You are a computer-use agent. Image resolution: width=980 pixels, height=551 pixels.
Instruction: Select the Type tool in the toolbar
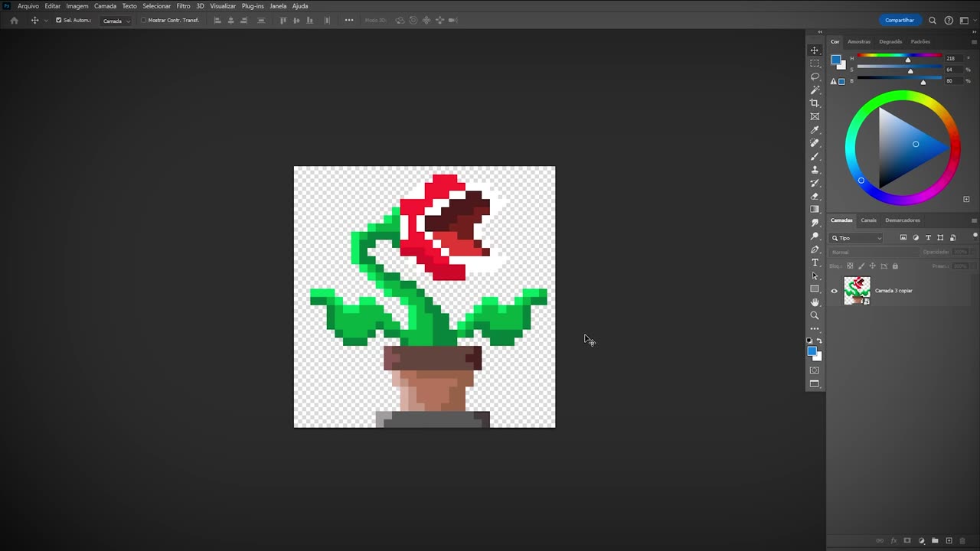pyautogui.click(x=815, y=262)
